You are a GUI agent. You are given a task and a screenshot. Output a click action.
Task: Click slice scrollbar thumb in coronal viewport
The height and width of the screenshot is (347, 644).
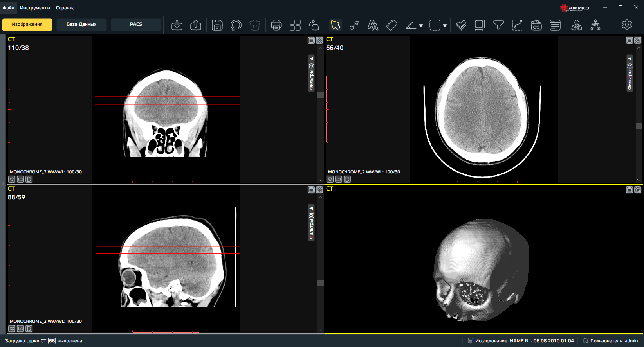tap(321, 95)
